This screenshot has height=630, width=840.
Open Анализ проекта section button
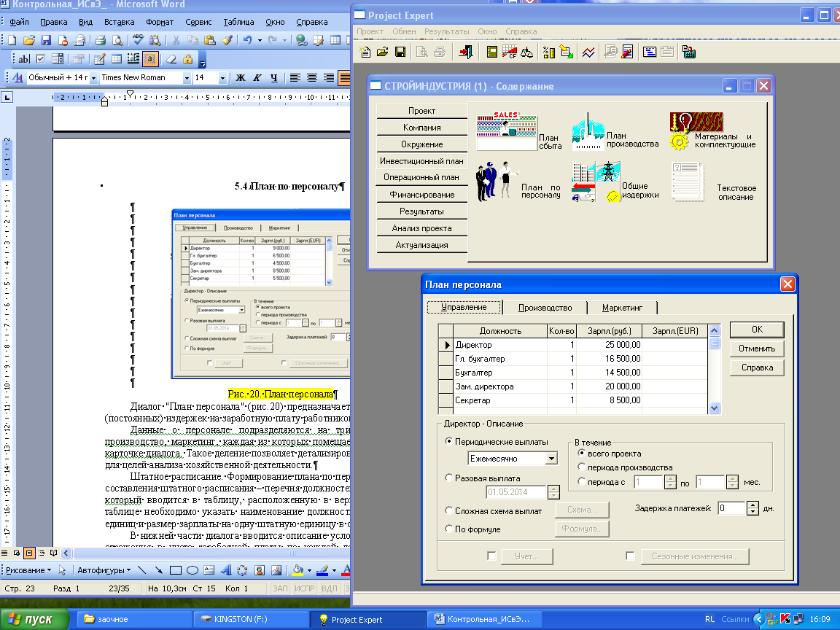[421, 228]
